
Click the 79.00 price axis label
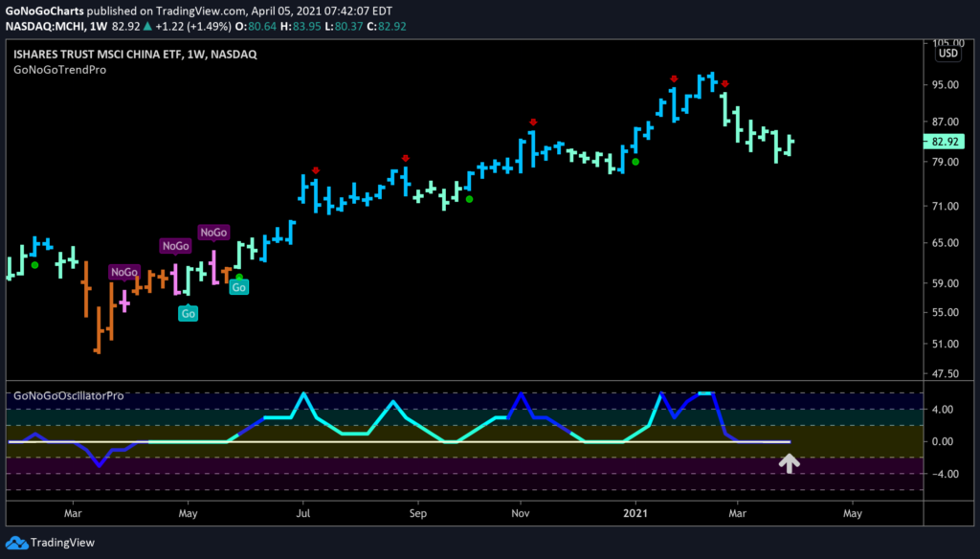tap(945, 162)
